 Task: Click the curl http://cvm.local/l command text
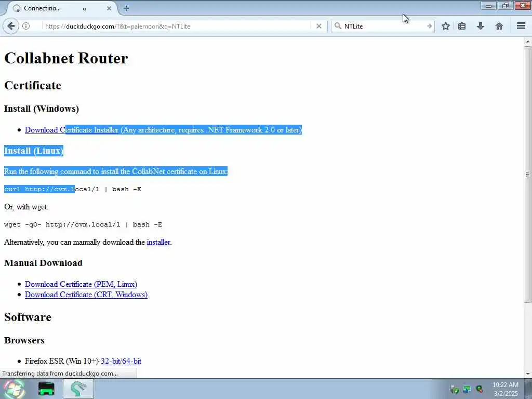pos(73,189)
